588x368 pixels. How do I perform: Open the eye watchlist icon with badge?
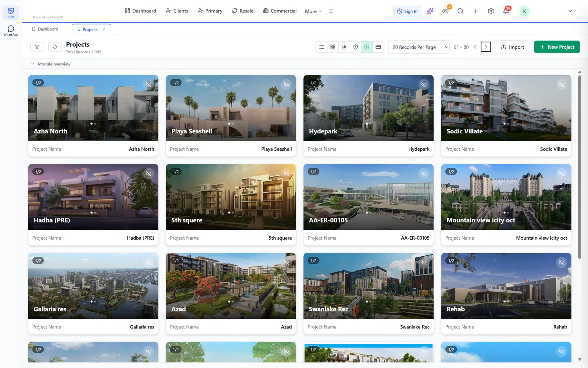(445, 11)
